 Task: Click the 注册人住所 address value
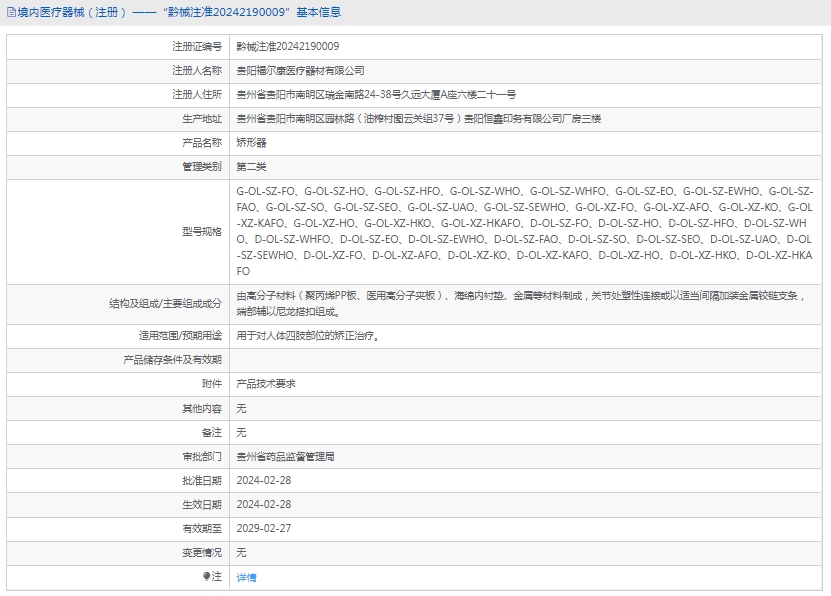[x=376, y=95]
